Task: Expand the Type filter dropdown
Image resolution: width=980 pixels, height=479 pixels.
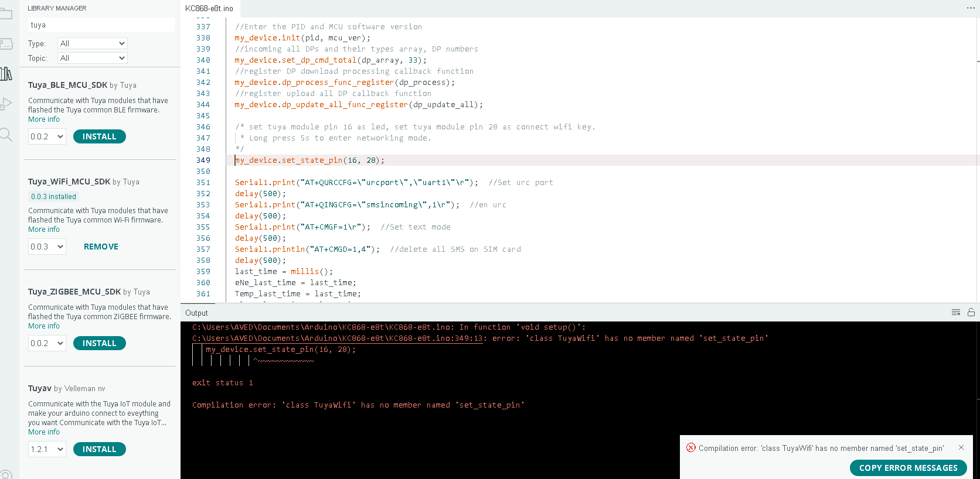Action: pos(92,43)
